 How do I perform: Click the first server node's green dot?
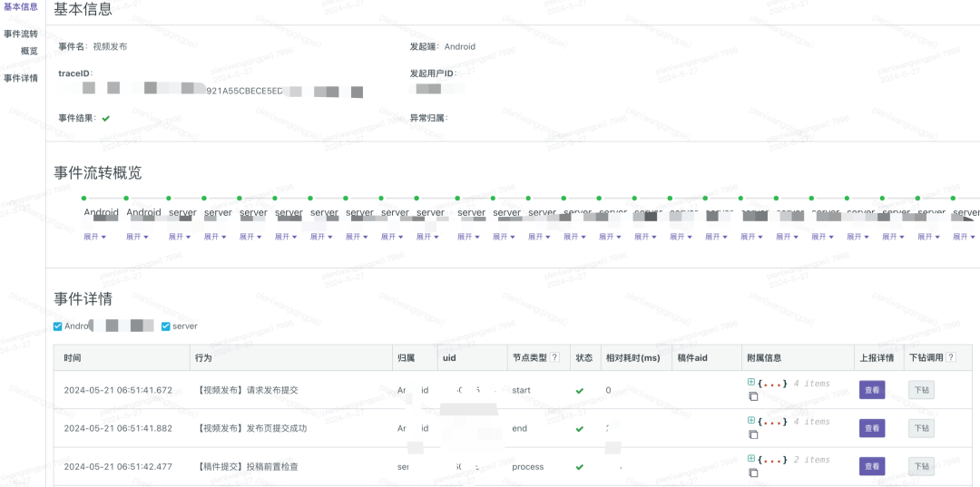(x=168, y=198)
